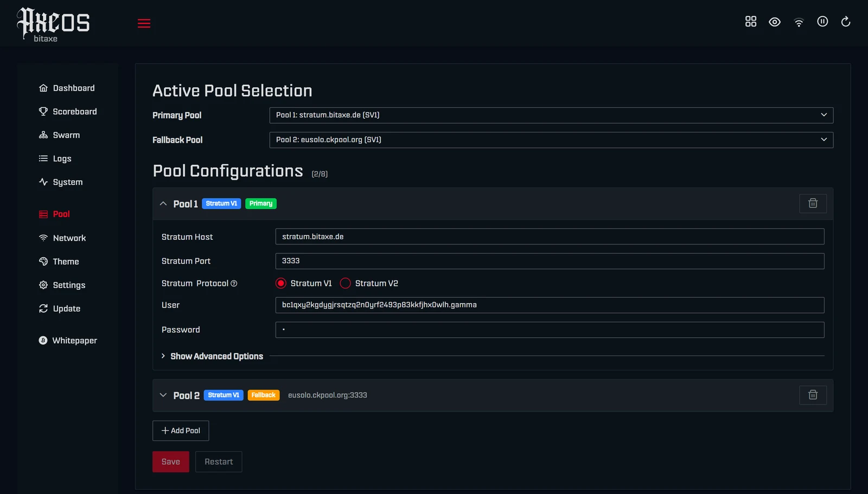Open Theme page
The height and width of the screenshot is (494, 868).
(59, 261)
